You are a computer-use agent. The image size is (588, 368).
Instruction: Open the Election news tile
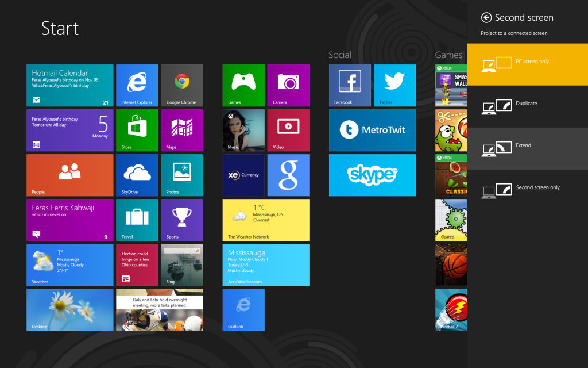point(137,264)
